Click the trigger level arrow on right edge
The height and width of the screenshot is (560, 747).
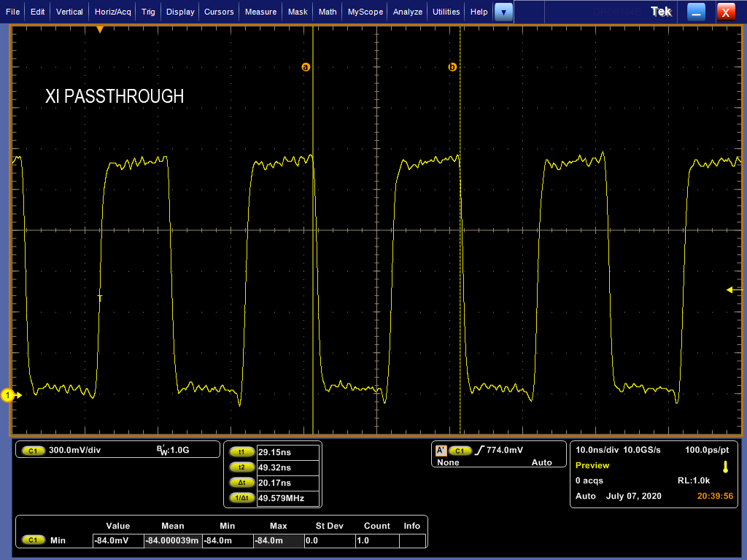click(734, 289)
